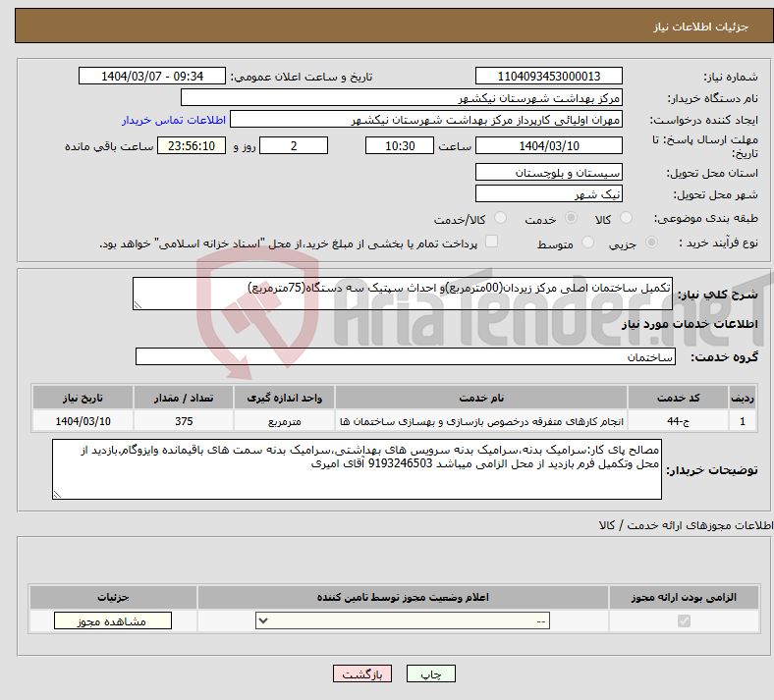This screenshot has height=700, width=774.
Task: Click the row number cell 1
Action: point(743,421)
